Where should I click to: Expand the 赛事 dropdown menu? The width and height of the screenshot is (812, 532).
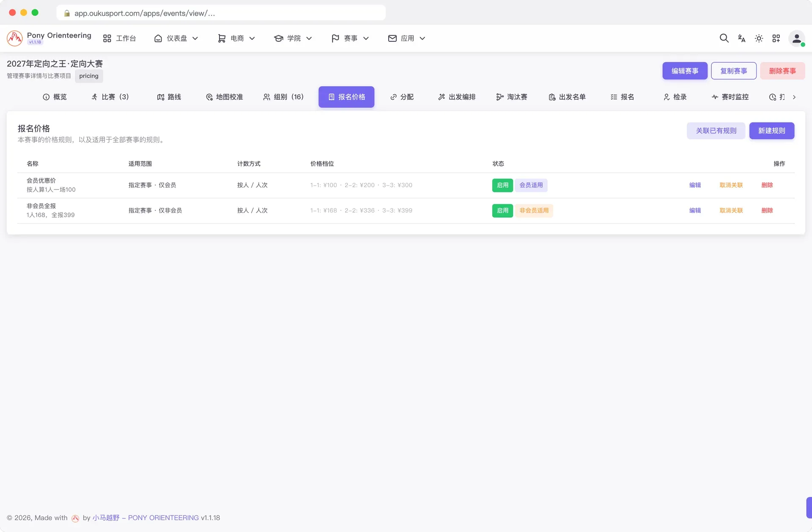(x=350, y=38)
